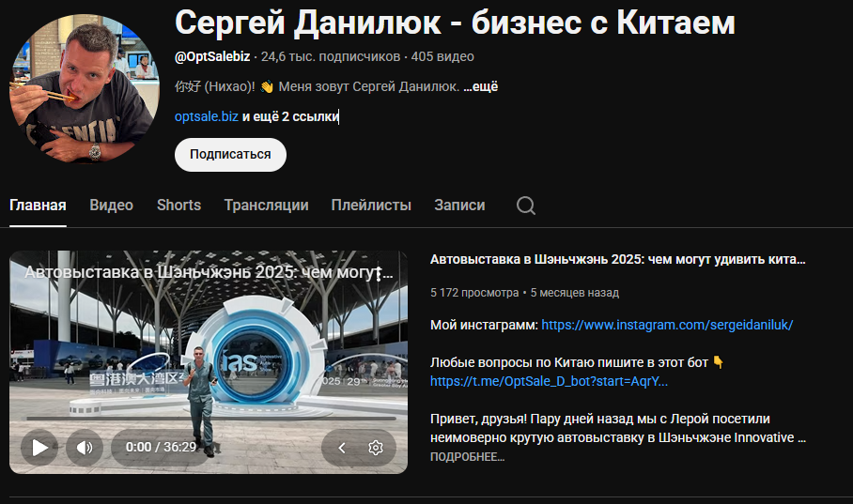Open the t.me OptSale bot link
The image size is (853, 504).
click(549, 381)
